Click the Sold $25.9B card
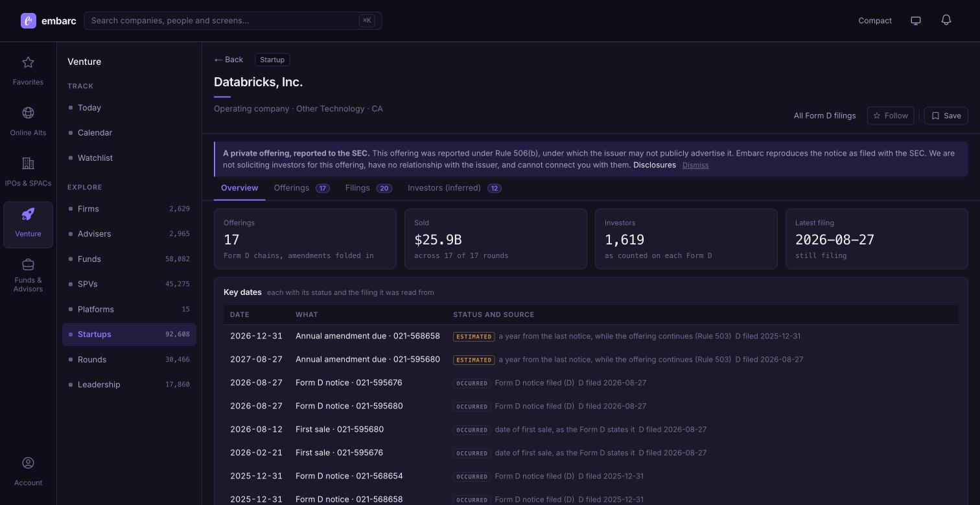This screenshot has height=505, width=980. tap(496, 239)
